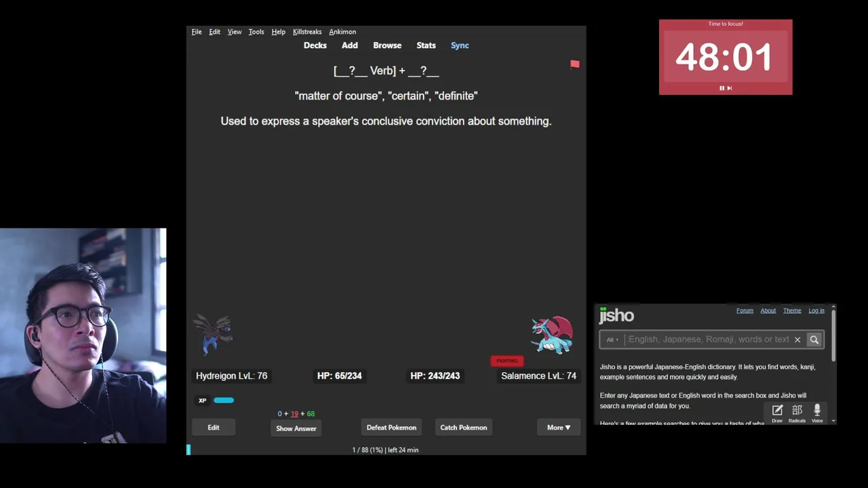This screenshot has height=488, width=868.
Task: Click Show Answer
Action: 296,428
